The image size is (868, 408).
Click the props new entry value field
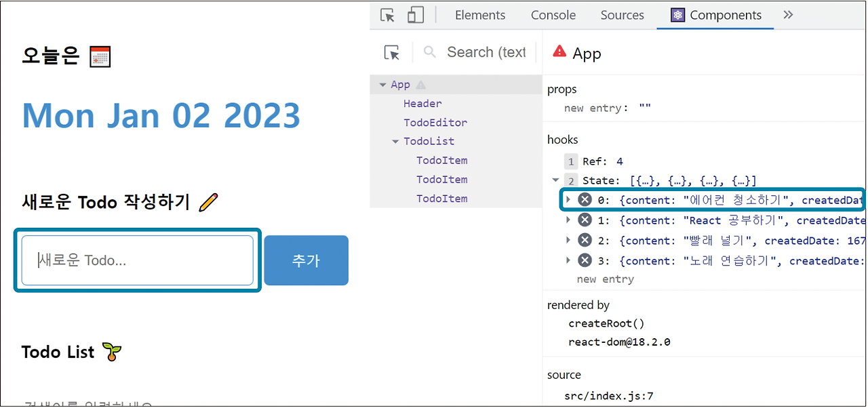pyautogui.click(x=645, y=108)
